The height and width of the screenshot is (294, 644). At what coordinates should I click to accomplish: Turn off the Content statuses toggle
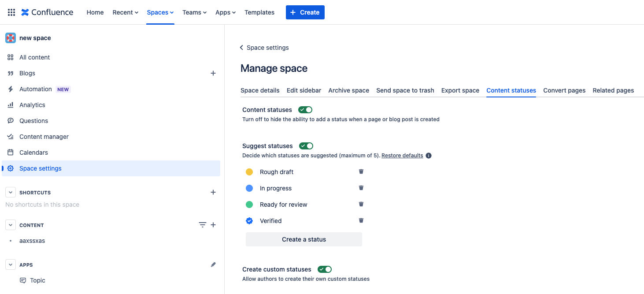[x=305, y=110]
